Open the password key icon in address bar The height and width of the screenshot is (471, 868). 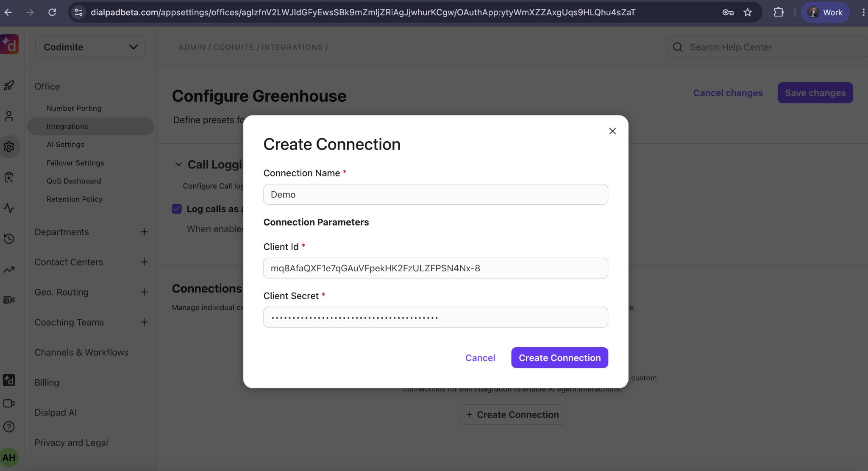coord(728,12)
